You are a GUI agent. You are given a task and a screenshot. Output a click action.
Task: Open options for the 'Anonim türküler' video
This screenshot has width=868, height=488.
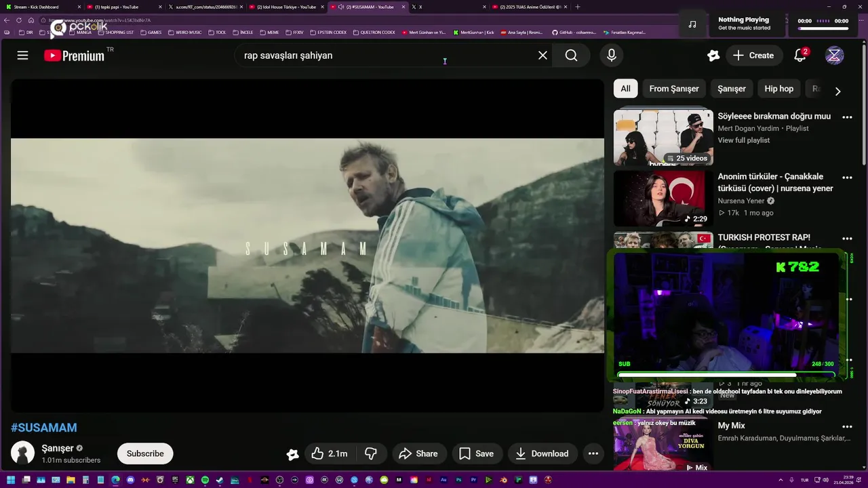coord(847,178)
